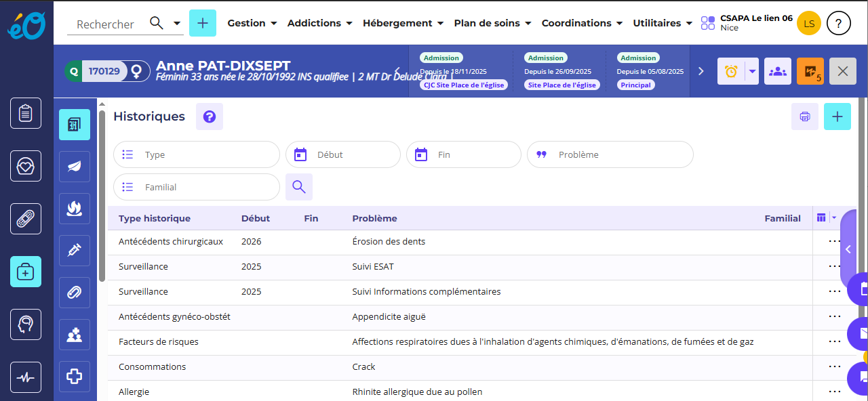The height and width of the screenshot is (401, 868).
Task: Click the Problème filter input field
Action: click(610, 154)
